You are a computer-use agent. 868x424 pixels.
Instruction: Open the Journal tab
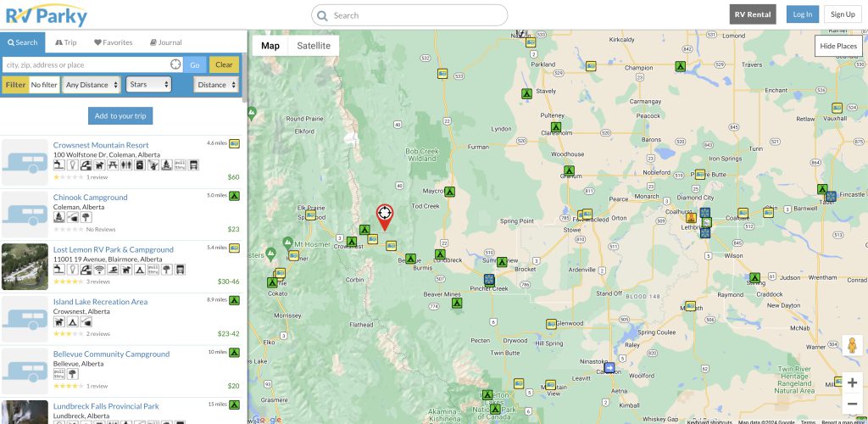click(x=166, y=42)
